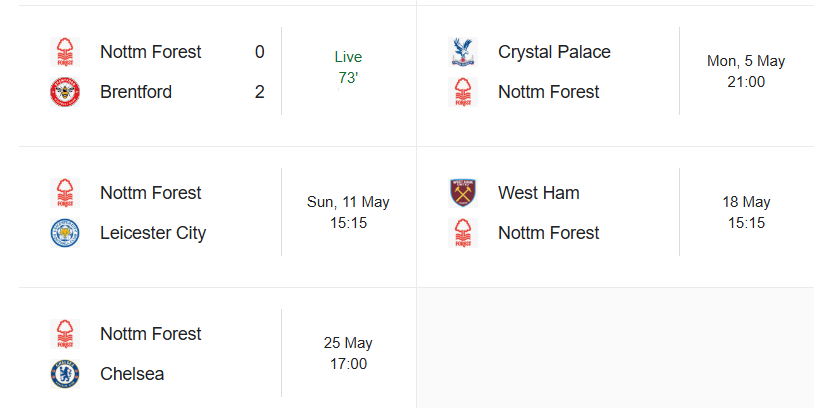The height and width of the screenshot is (408, 833).
Task: Click Nottm Forest crest below Crystal Palace
Action: pyautogui.click(x=463, y=92)
